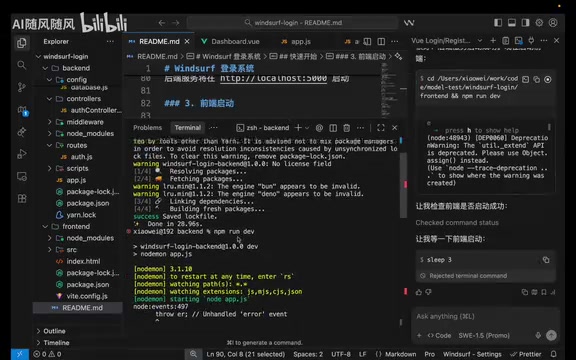Split the terminal panel
Screen dimensions: 576x360
(x=333, y=128)
